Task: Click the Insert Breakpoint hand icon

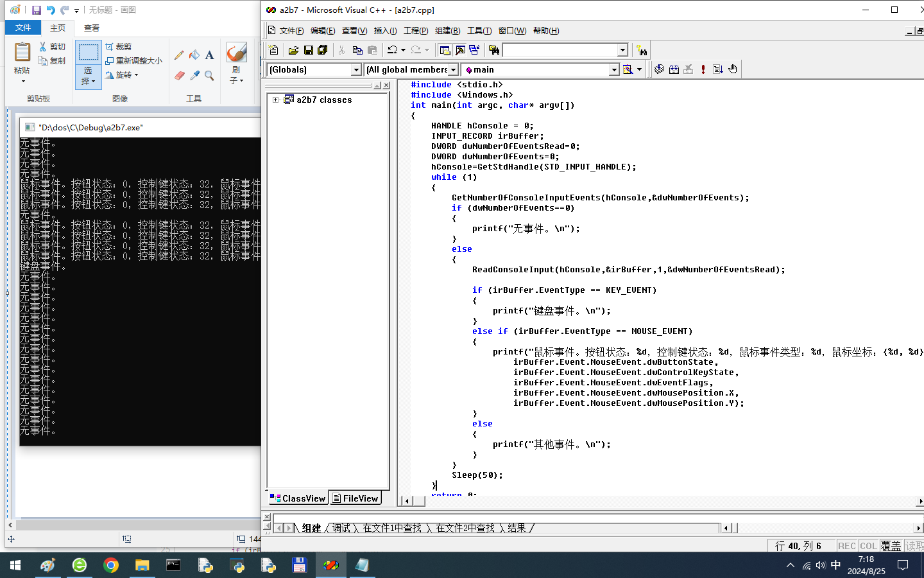Action: [x=733, y=69]
